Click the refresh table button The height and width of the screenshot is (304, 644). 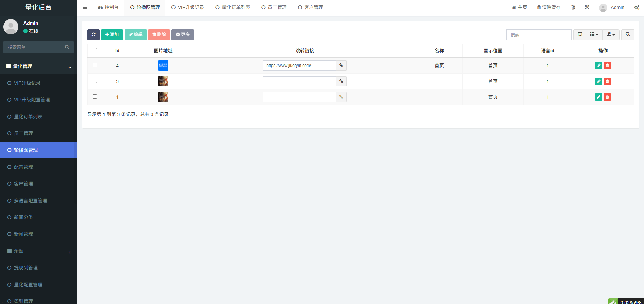click(x=93, y=35)
